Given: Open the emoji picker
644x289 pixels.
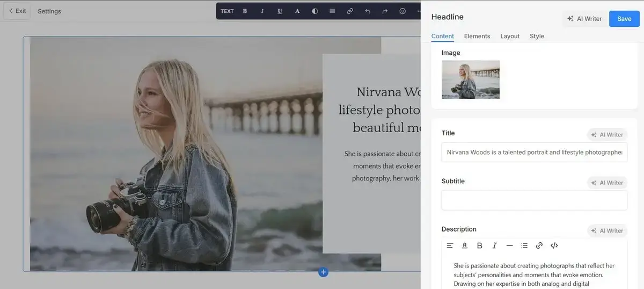Looking at the screenshot, I should (402, 11).
